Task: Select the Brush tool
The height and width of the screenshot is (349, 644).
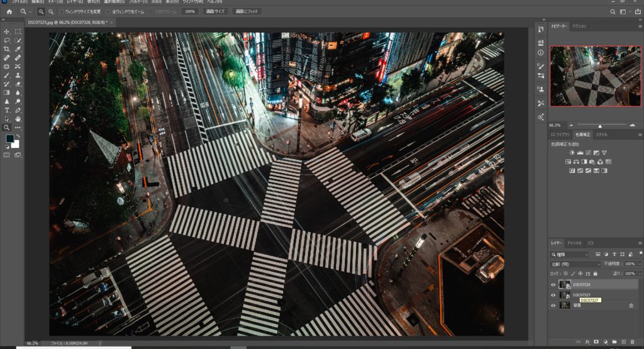Action: coord(6,75)
